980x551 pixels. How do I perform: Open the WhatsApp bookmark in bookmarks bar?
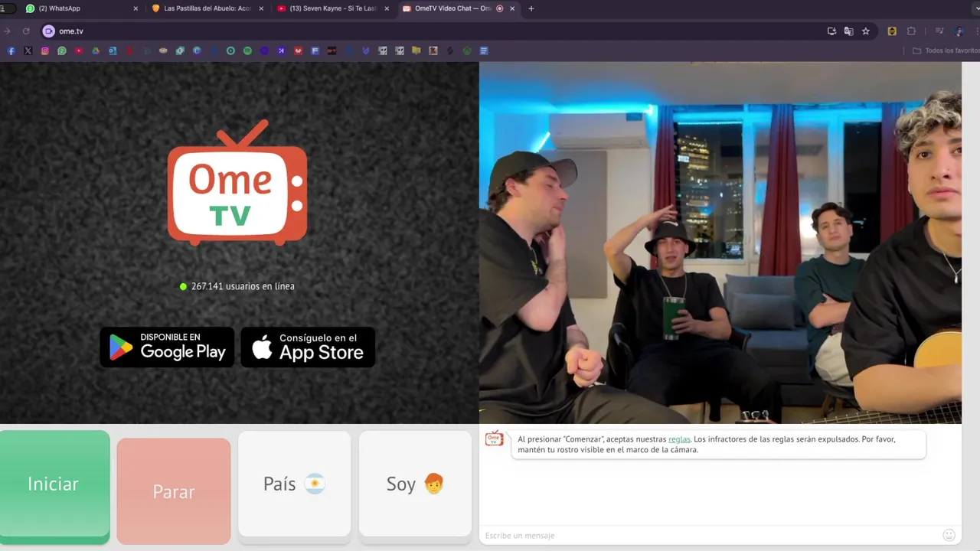click(62, 51)
